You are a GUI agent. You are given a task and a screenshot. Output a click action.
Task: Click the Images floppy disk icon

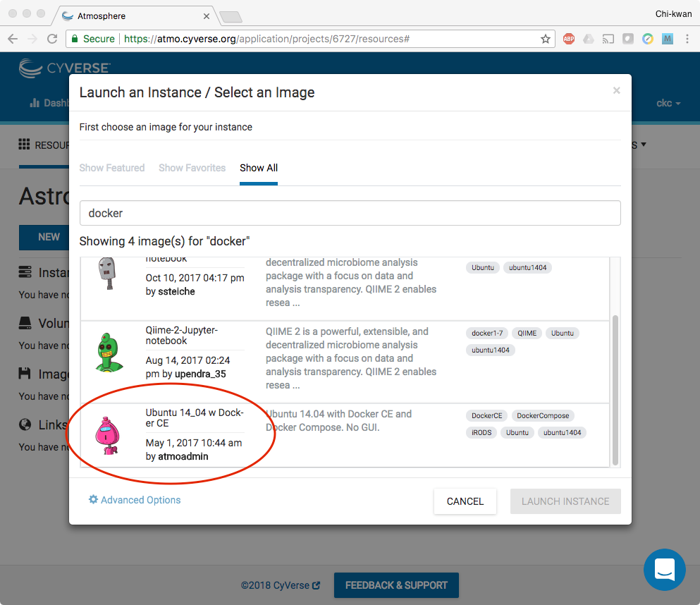coord(25,373)
